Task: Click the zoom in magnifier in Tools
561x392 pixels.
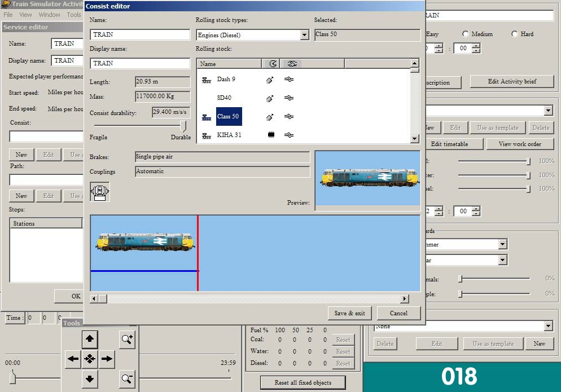Action: point(127,339)
